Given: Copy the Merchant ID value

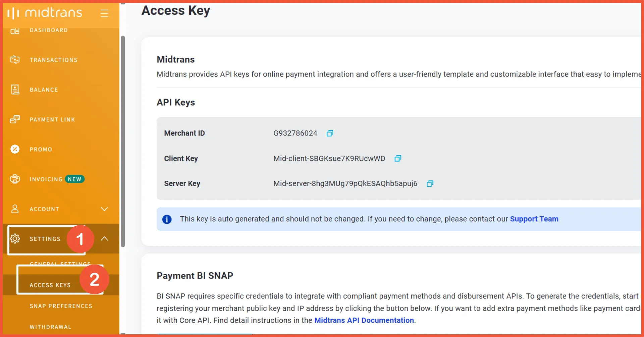Looking at the screenshot, I should [x=330, y=133].
